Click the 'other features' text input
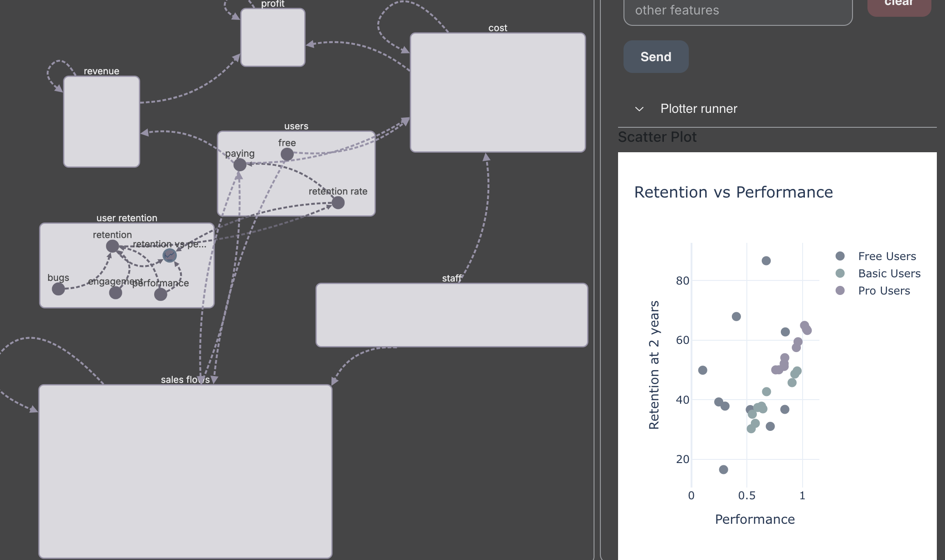 coord(738,11)
